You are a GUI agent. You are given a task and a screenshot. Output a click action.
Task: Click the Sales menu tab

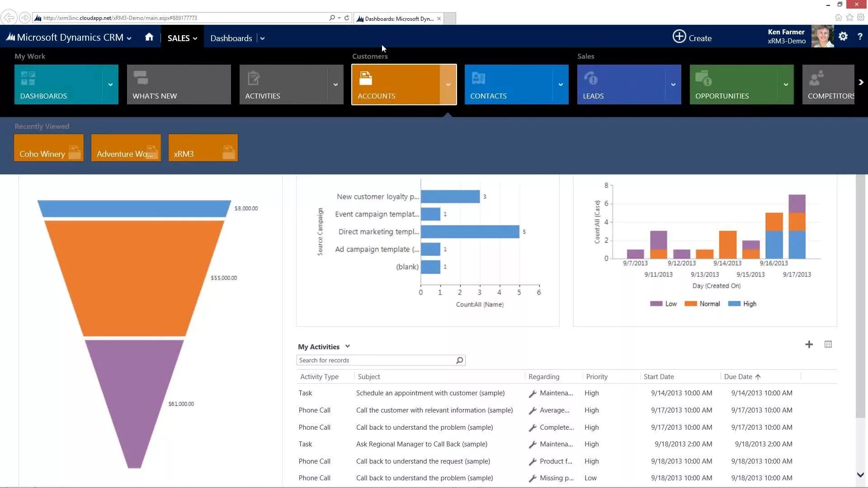pyautogui.click(x=179, y=38)
